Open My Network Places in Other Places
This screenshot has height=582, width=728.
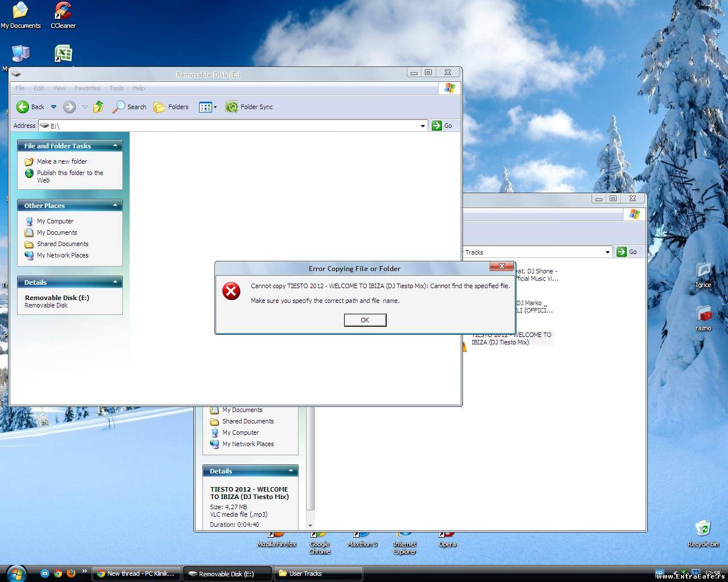63,255
